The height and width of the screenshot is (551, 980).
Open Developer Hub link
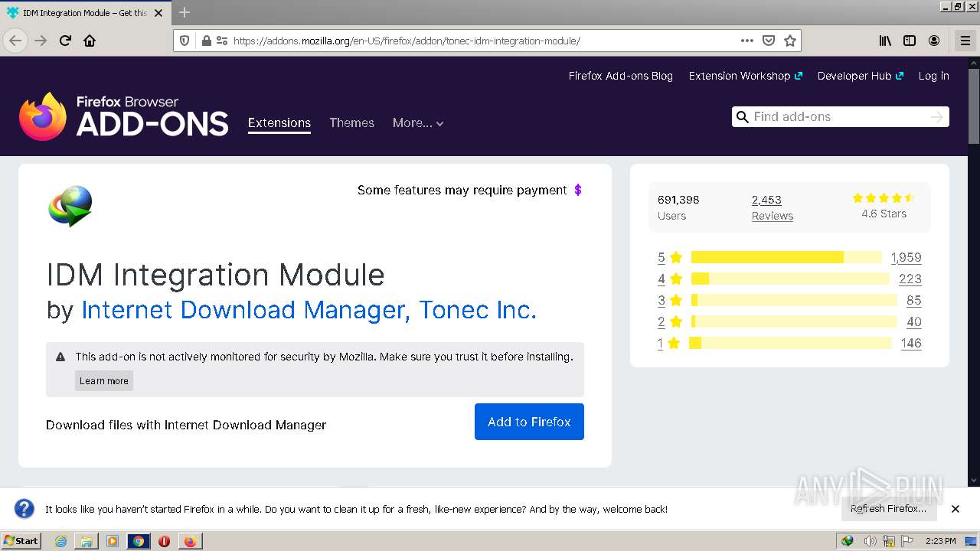click(861, 76)
